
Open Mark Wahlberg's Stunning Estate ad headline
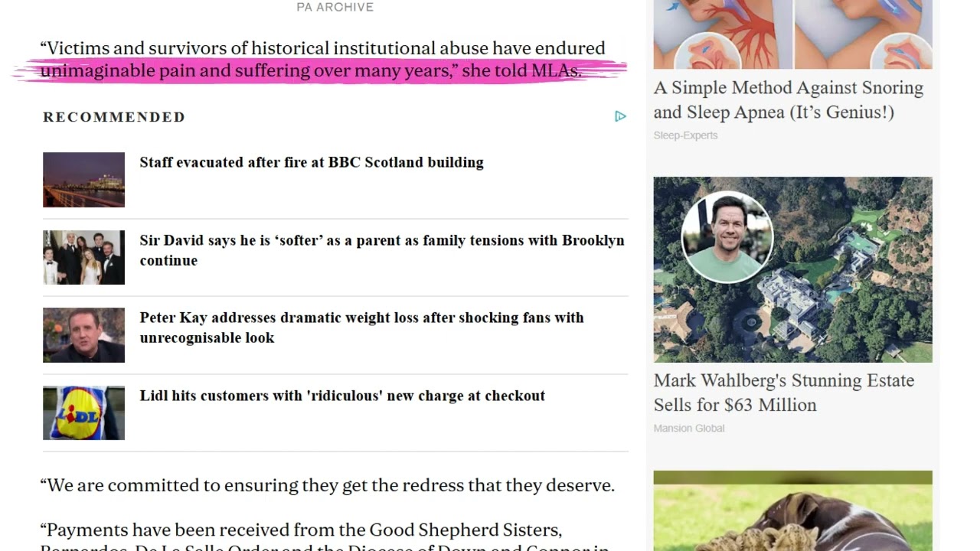click(784, 393)
